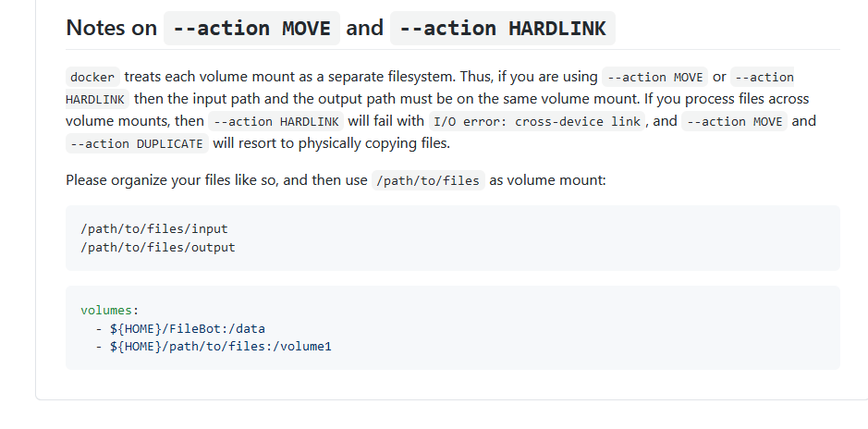Click the word "and" in the heading
The image size is (868, 429).
click(365, 28)
